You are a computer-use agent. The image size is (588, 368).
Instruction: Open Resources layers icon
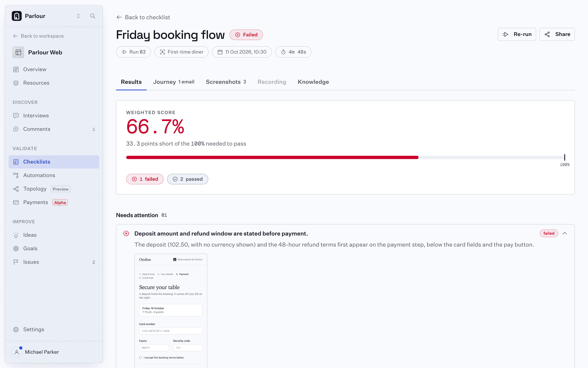pos(16,83)
